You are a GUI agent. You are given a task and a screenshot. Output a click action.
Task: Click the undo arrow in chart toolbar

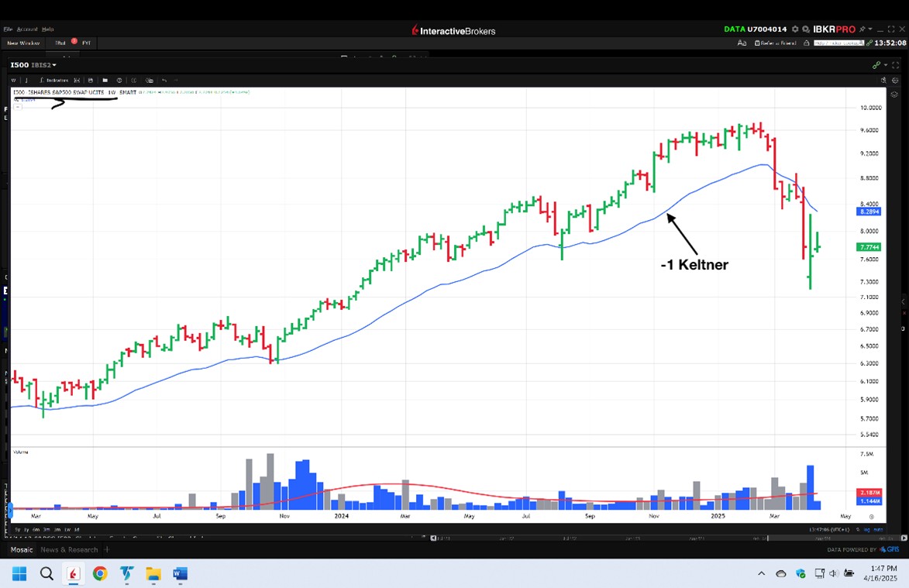(164, 81)
